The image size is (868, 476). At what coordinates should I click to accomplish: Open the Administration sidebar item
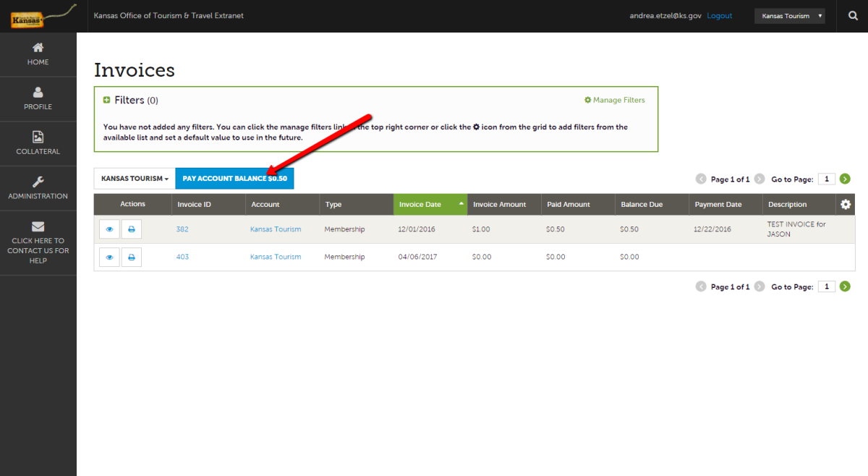pyautogui.click(x=38, y=189)
